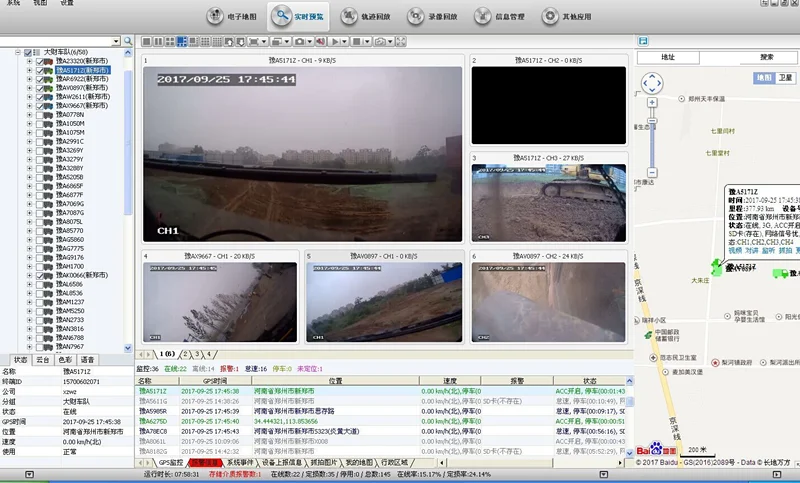Switch to four-window video layout
800x483 pixels.
(x=170, y=41)
